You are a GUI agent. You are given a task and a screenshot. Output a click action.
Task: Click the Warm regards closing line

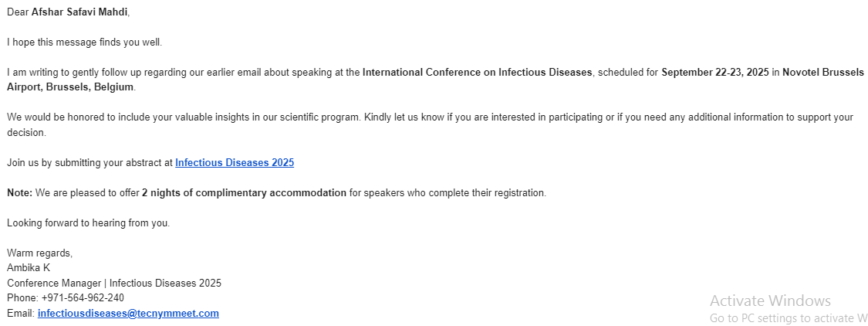(39, 253)
